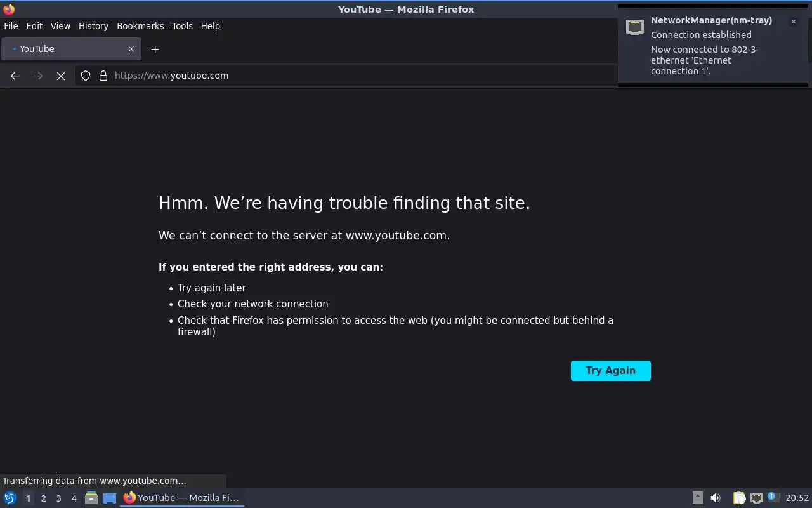Open the removable media eject icon

point(697,498)
